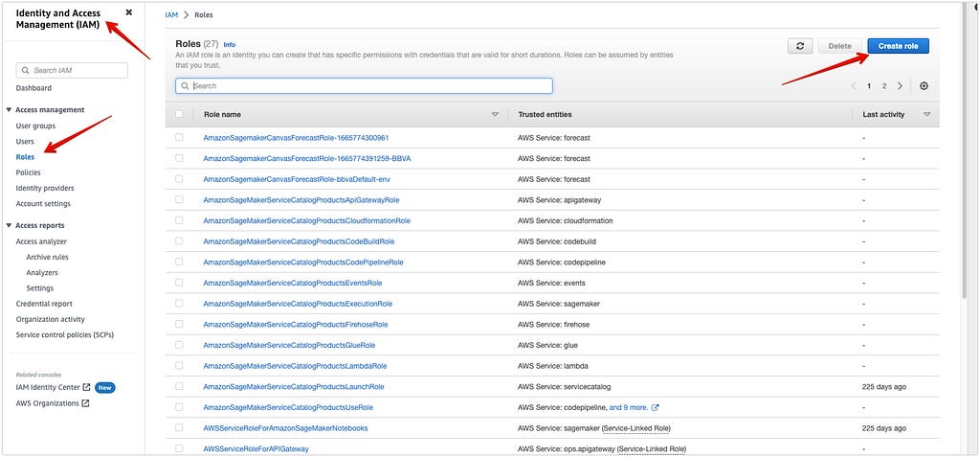Check the CodePipelineRole row checkbox
The width and height of the screenshot is (980, 457).
click(x=179, y=262)
